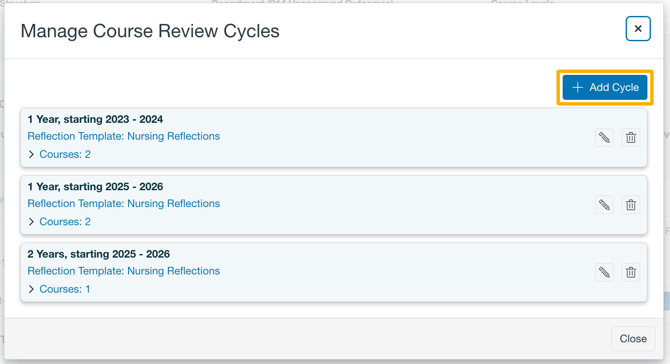Select heading '1 Year, starting 2023 - 2024'

pos(95,119)
